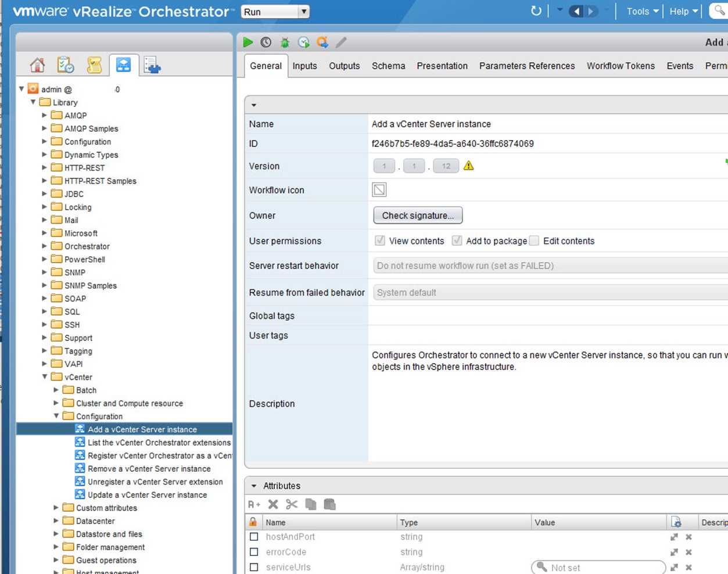728x574 pixels.
Task: Select the Workflows view icon
Action: 123,65
